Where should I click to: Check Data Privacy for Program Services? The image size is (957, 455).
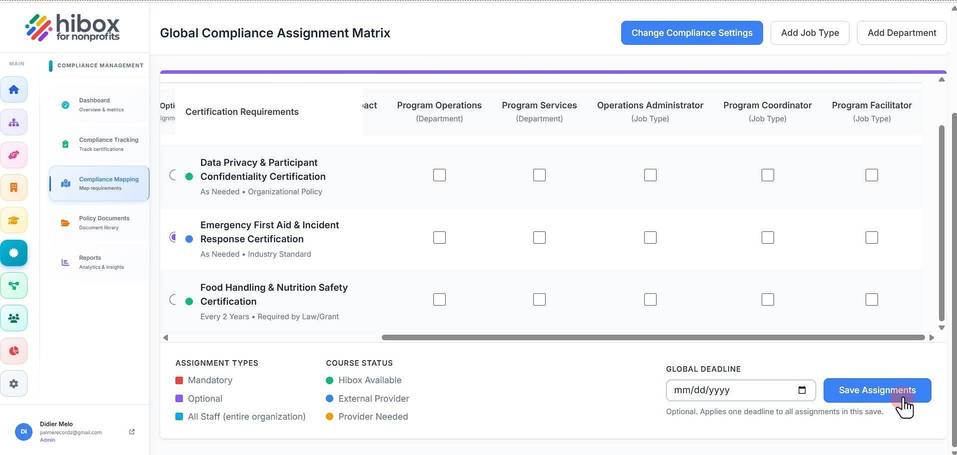point(540,175)
